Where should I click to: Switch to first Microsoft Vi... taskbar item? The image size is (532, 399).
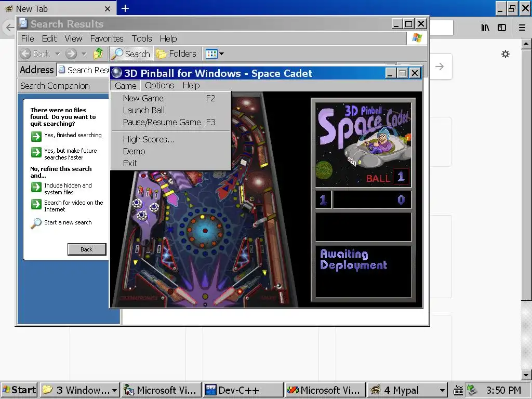click(162, 390)
